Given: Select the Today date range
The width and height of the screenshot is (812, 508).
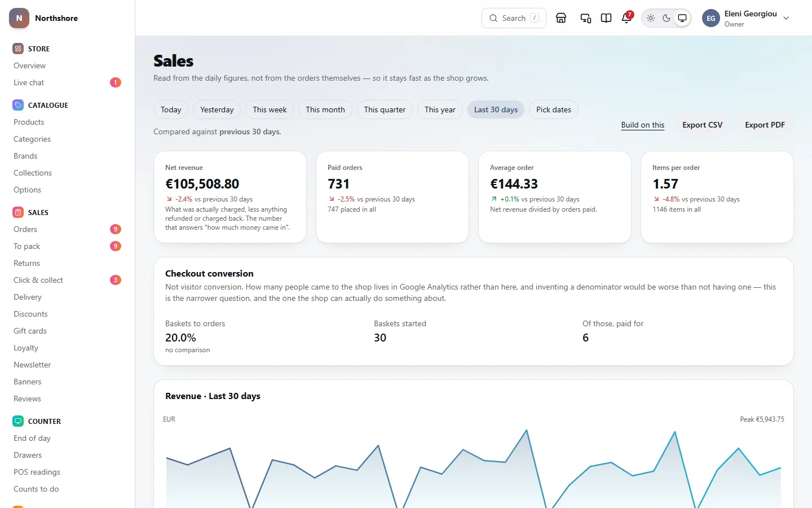Looking at the screenshot, I should click(x=171, y=110).
